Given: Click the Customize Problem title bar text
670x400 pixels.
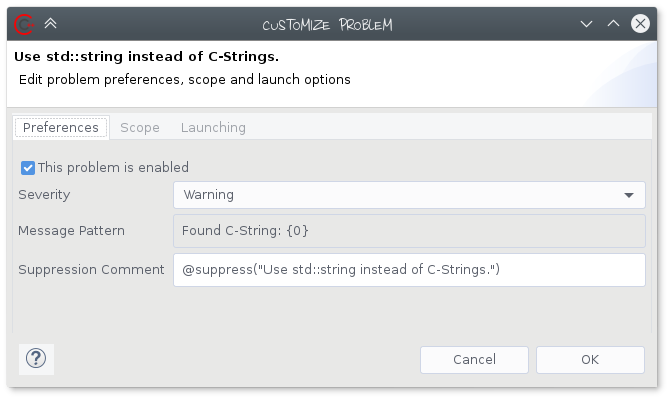Looking at the screenshot, I should click(x=327, y=25).
